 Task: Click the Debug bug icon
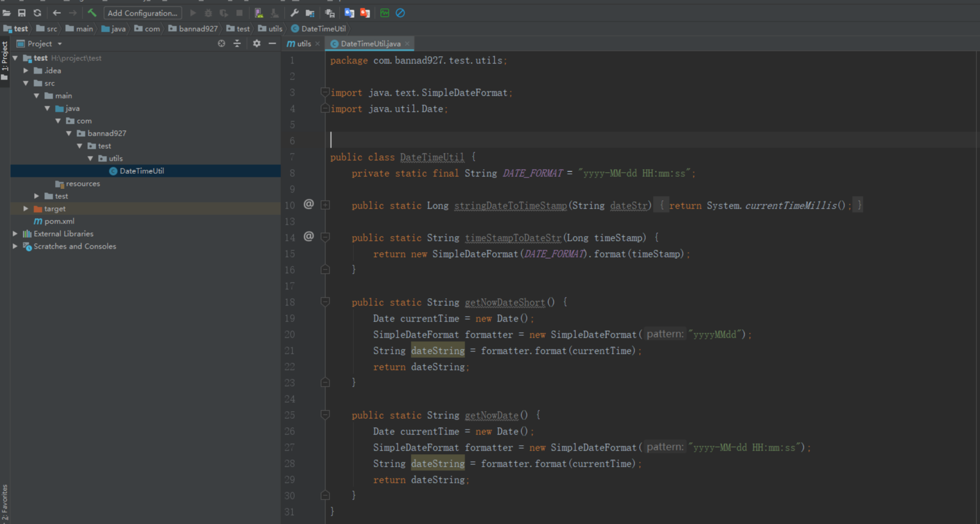point(209,13)
